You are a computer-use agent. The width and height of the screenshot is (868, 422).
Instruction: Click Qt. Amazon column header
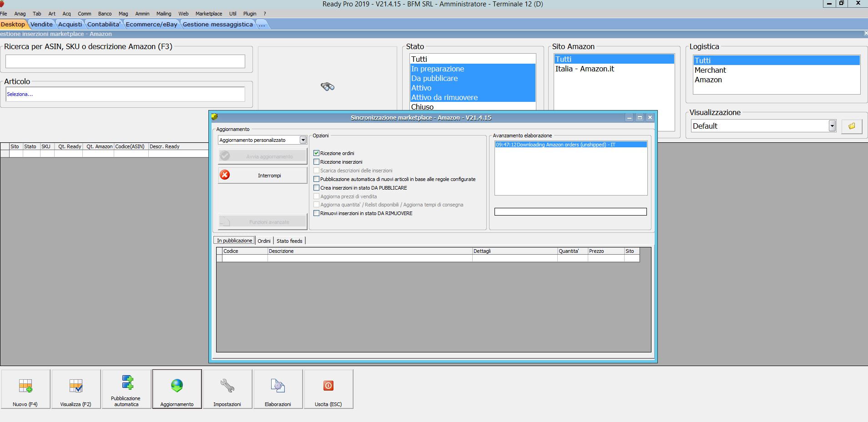[x=98, y=146]
